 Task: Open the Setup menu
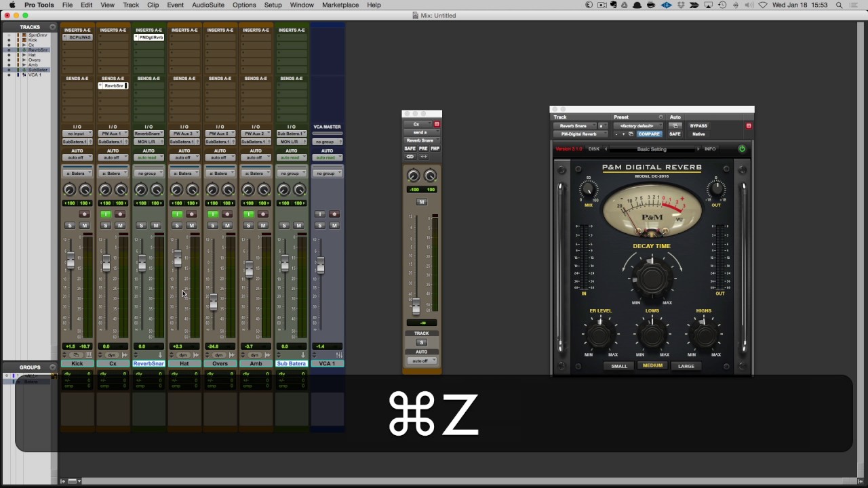pyautogui.click(x=273, y=5)
